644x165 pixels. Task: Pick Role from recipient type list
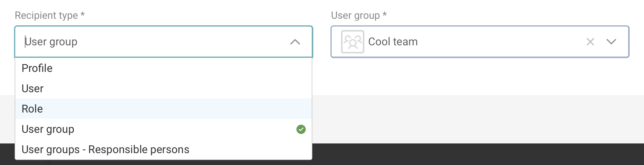point(32,109)
